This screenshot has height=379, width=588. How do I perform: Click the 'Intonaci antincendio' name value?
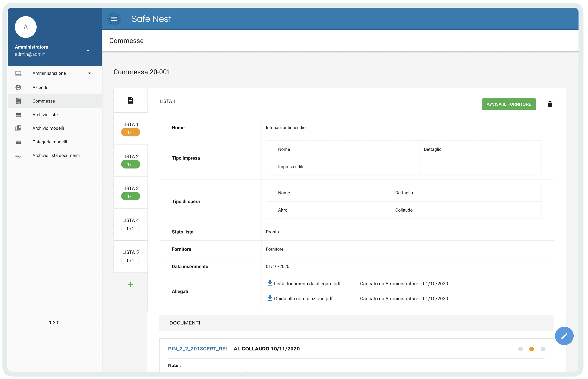click(286, 128)
